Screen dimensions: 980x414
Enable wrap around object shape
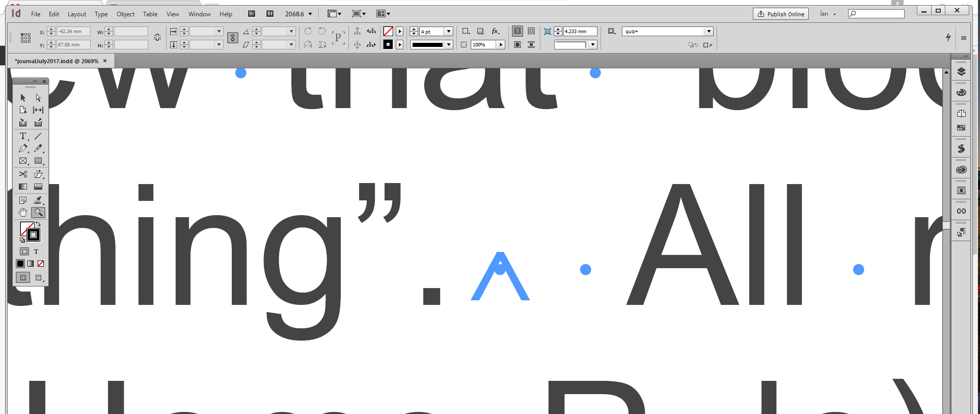[x=517, y=45]
